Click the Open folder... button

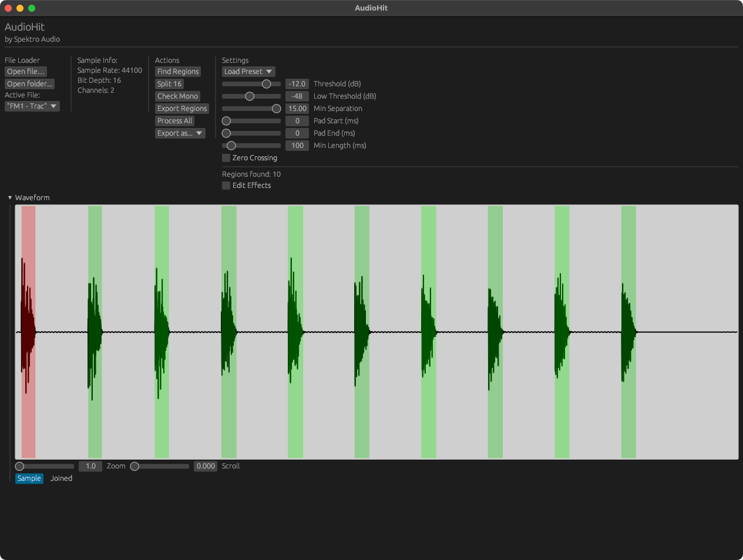pos(29,84)
